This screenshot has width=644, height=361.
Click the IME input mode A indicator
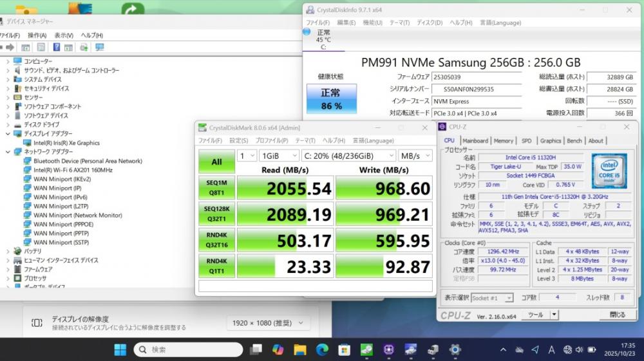pos(551,349)
